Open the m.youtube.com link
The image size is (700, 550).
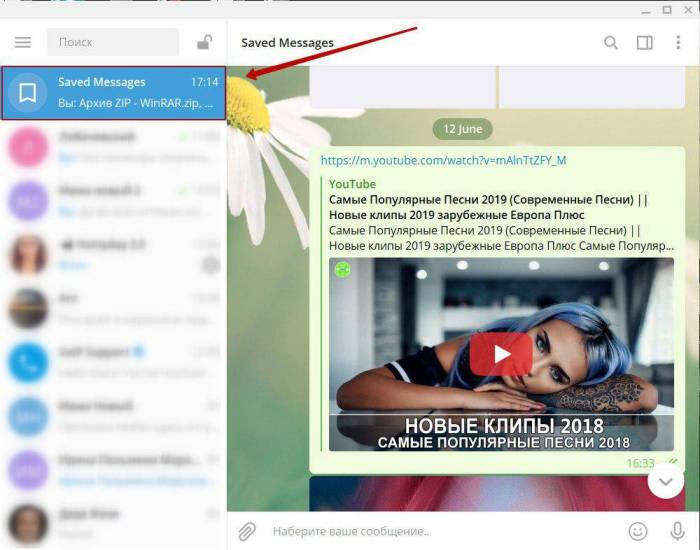coord(443,160)
